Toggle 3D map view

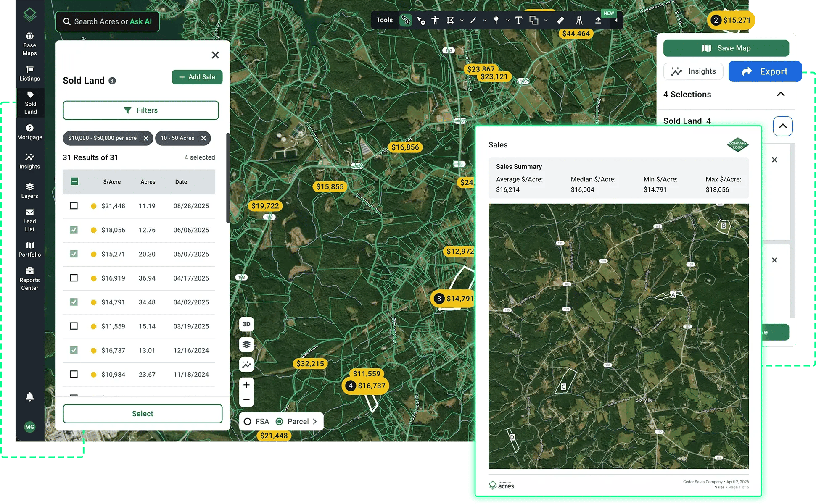click(246, 324)
